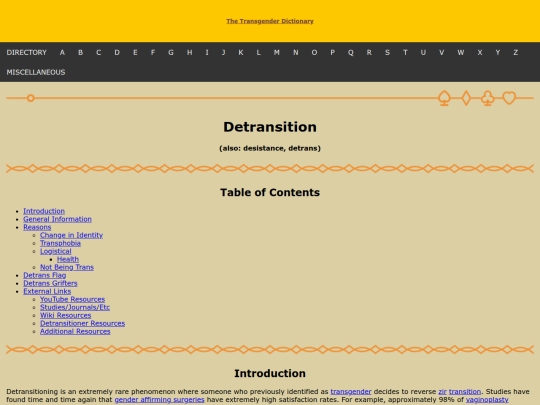Click letter P in the nav bar
The width and height of the screenshot is (540, 405).
(x=332, y=52)
